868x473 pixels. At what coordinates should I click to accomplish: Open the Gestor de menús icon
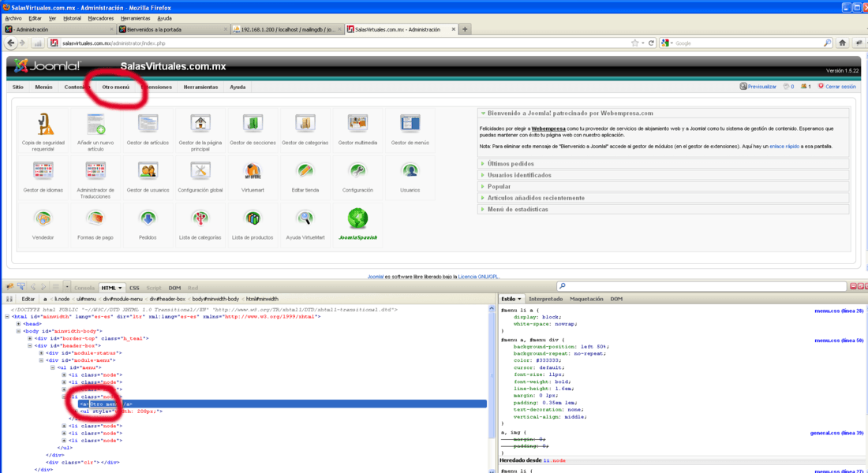[x=410, y=123]
